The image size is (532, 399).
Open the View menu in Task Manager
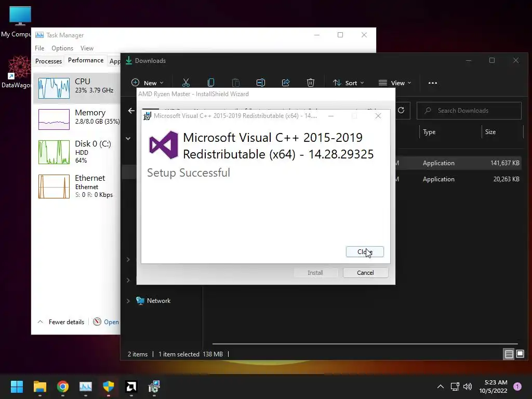(x=87, y=48)
